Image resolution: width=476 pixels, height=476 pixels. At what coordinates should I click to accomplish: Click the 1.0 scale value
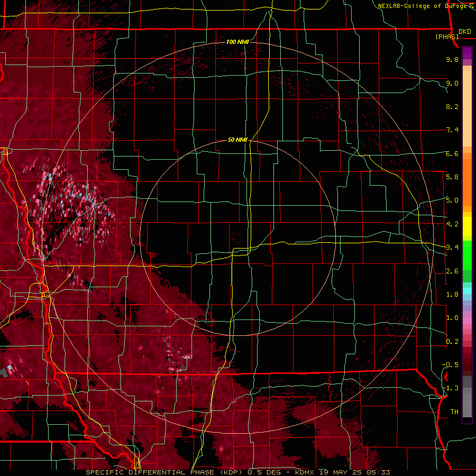click(x=452, y=318)
